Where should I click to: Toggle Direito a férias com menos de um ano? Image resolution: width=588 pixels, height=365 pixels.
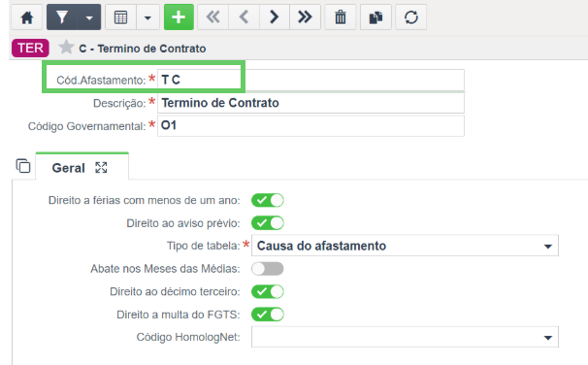tap(268, 200)
